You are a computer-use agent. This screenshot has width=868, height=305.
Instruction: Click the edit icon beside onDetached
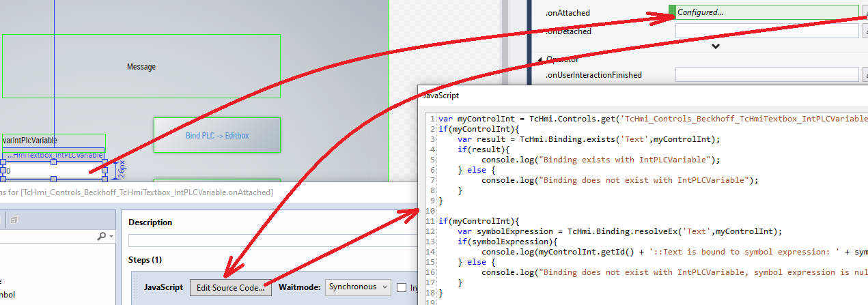(x=865, y=31)
